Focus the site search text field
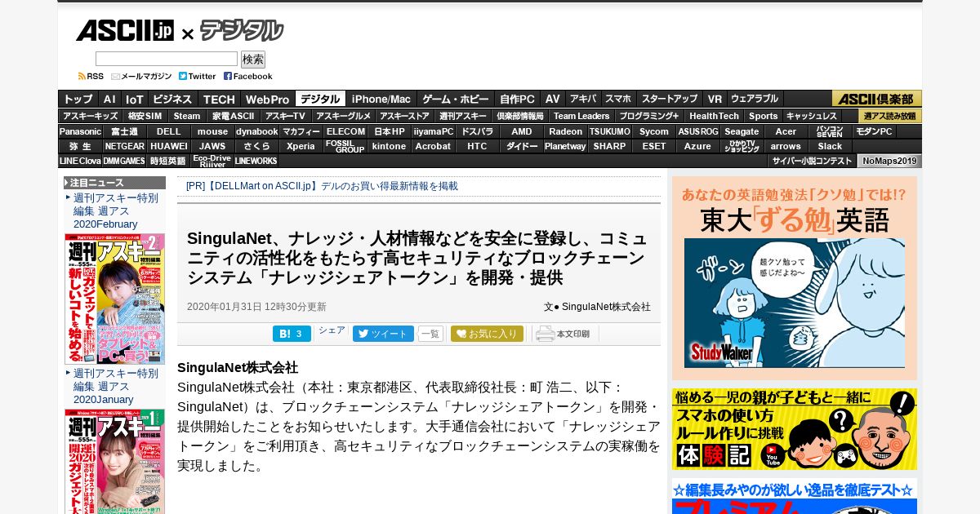The image size is (980, 514). [x=167, y=59]
